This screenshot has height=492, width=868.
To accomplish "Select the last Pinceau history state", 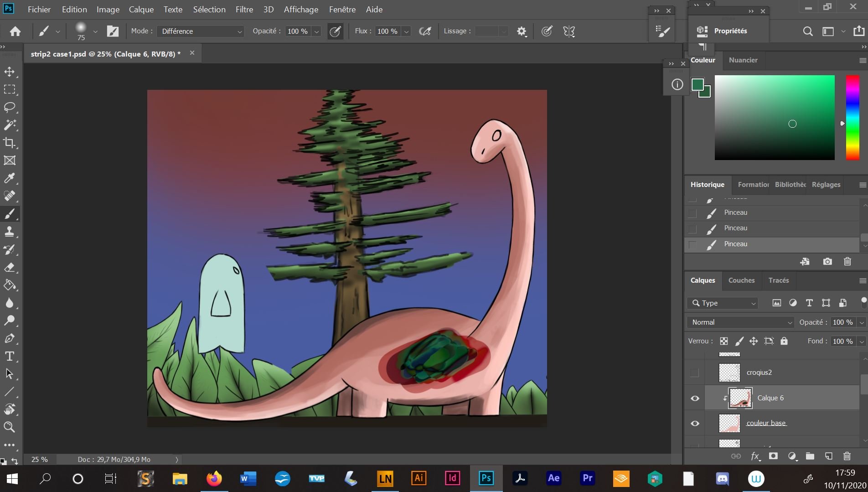I will point(736,244).
